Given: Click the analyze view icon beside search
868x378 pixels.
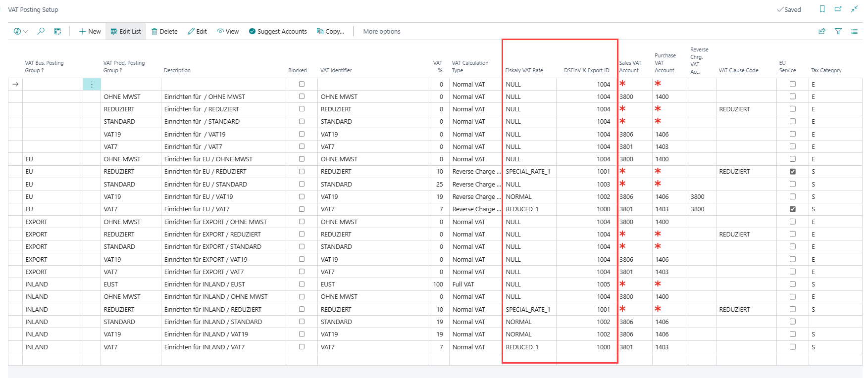Looking at the screenshot, I should [57, 31].
